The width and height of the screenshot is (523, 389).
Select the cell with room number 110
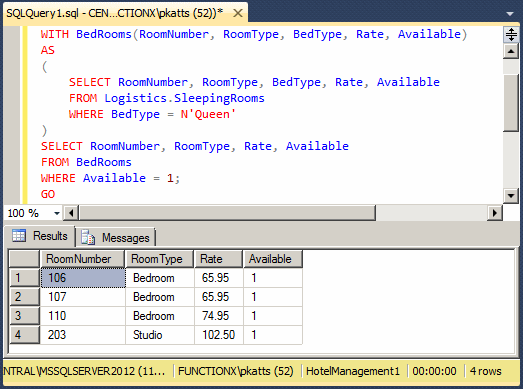point(83,316)
